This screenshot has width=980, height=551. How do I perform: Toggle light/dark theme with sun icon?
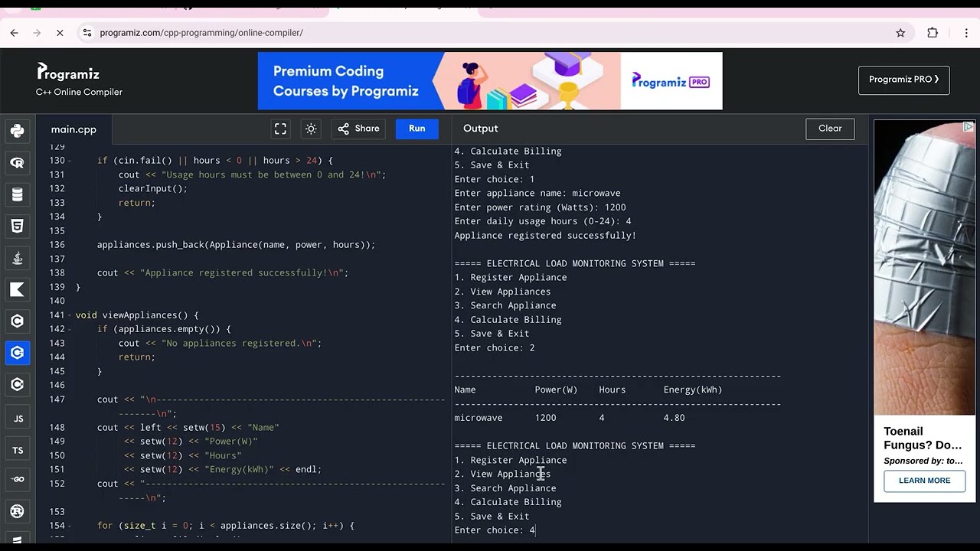[x=311, y=129]
